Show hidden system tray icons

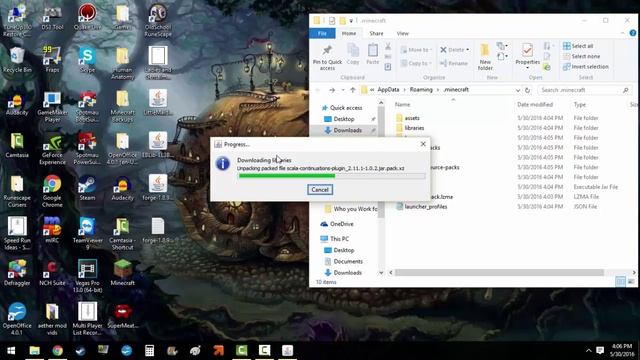tap(588, 351)
